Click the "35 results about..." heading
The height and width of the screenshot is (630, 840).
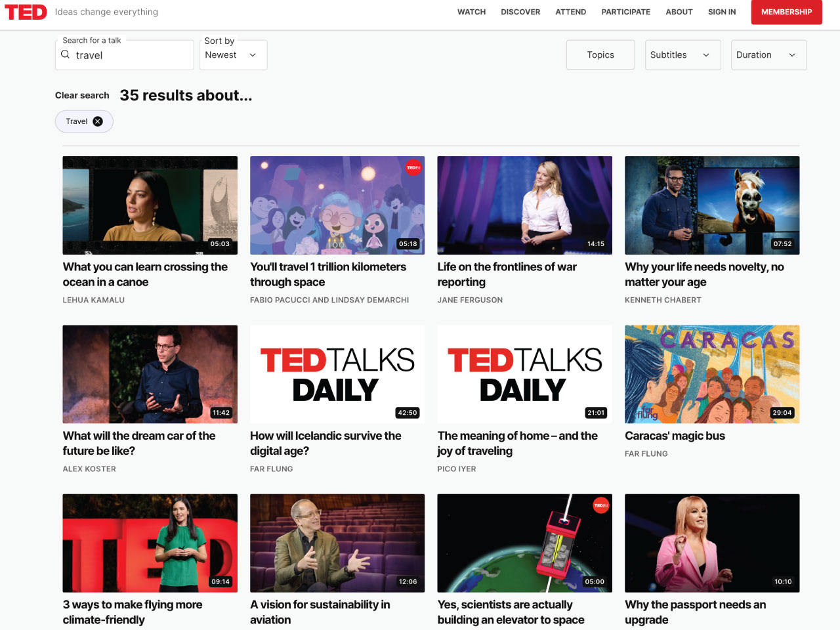pyautogui.click(x=186, y=95)
